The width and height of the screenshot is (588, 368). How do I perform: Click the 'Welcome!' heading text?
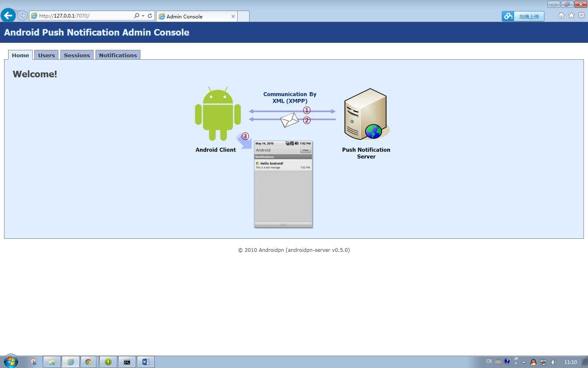(x=35, y=74)
